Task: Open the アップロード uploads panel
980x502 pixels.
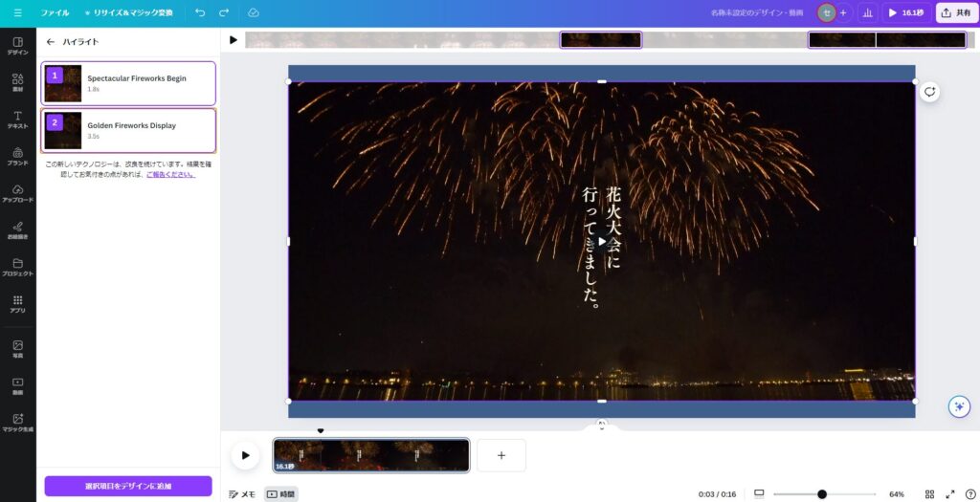Action: point(17,193)
